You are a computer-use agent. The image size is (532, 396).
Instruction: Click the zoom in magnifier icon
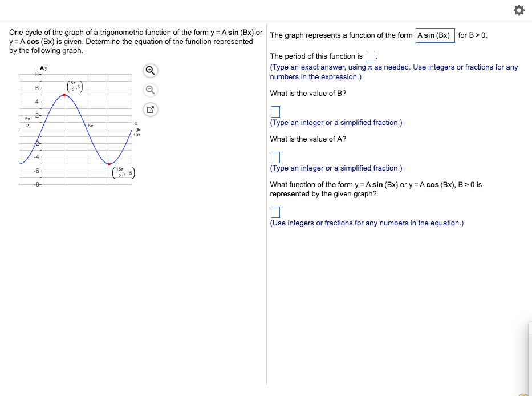point(150,70)
